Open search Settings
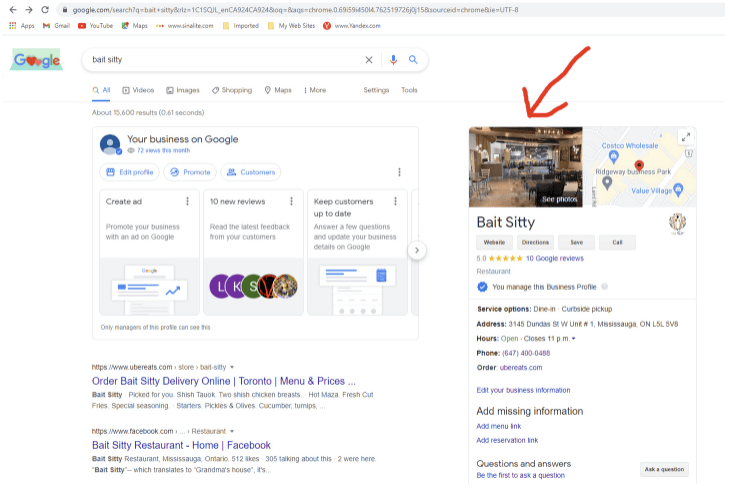Image resolution: width=735 pixels, height=489 pixels. [376, 90]
